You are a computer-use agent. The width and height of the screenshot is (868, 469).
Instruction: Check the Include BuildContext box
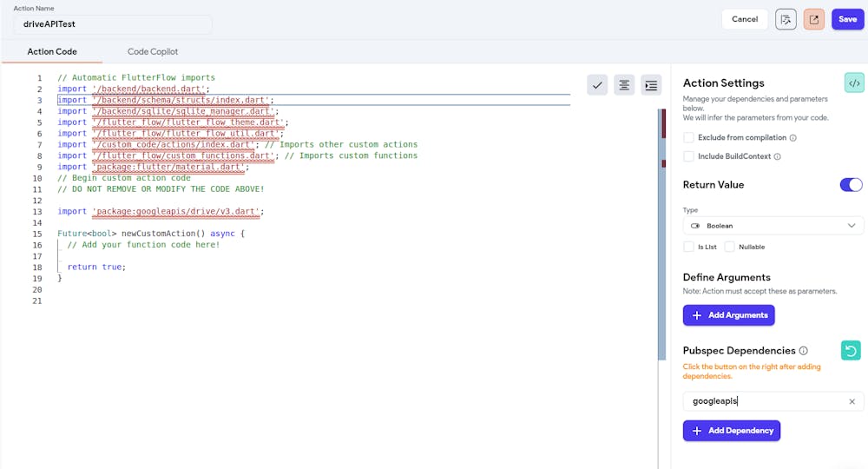[688, 156]
